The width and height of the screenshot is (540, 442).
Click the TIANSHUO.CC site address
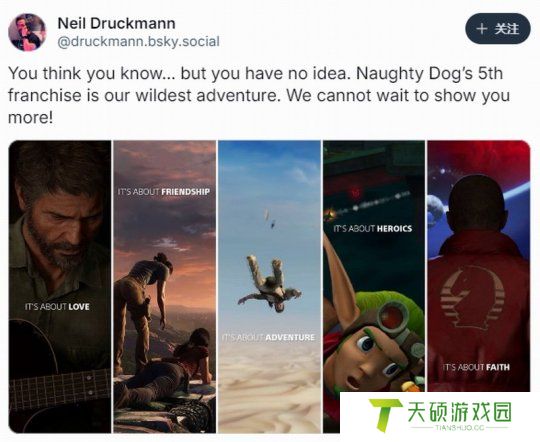(x=459, y=428)
